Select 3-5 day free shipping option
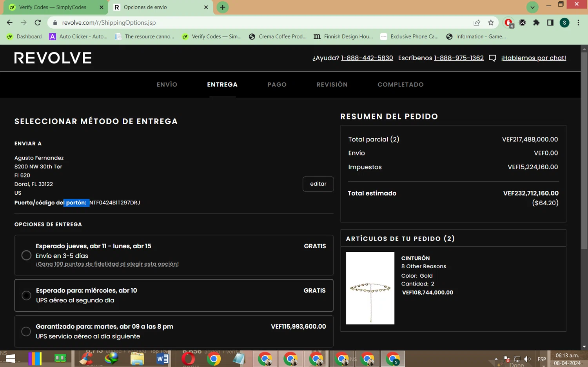Image resolution: width=588 pixels, height=367 pixels. (x=26, y=255)
